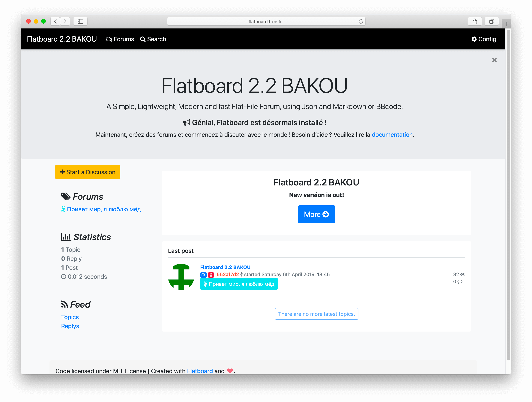Viewport: 532px width, 402px height.
Task: Toggle the Safari sidebar button
Action: [x=80, y=21]
